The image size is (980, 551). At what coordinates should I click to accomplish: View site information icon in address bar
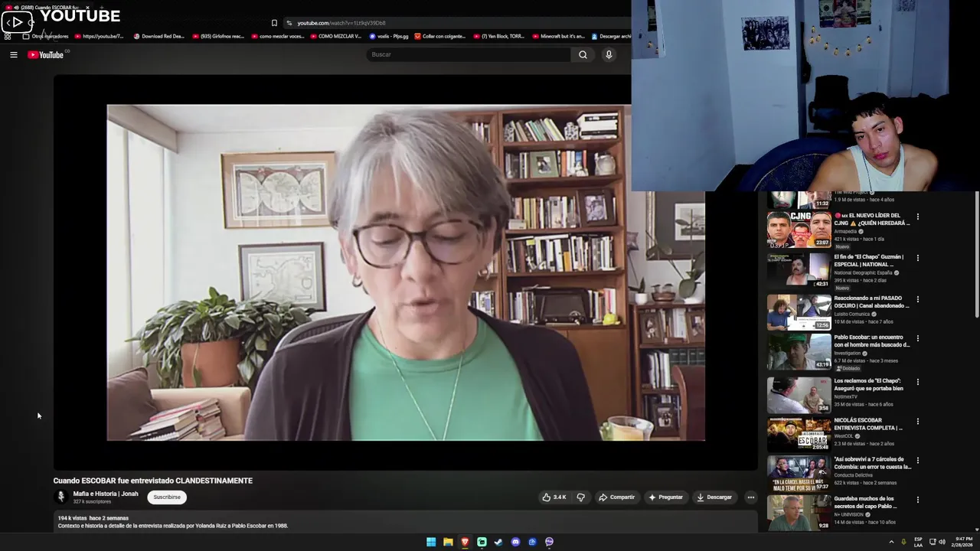click(x=289, y=23)
